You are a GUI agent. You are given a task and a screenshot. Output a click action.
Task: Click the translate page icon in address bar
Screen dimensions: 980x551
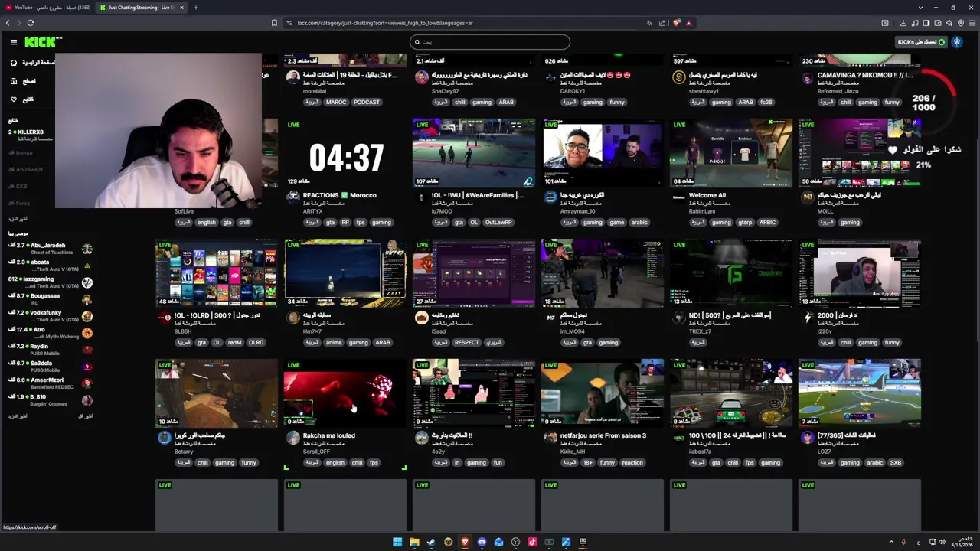(x=648, y=23)
